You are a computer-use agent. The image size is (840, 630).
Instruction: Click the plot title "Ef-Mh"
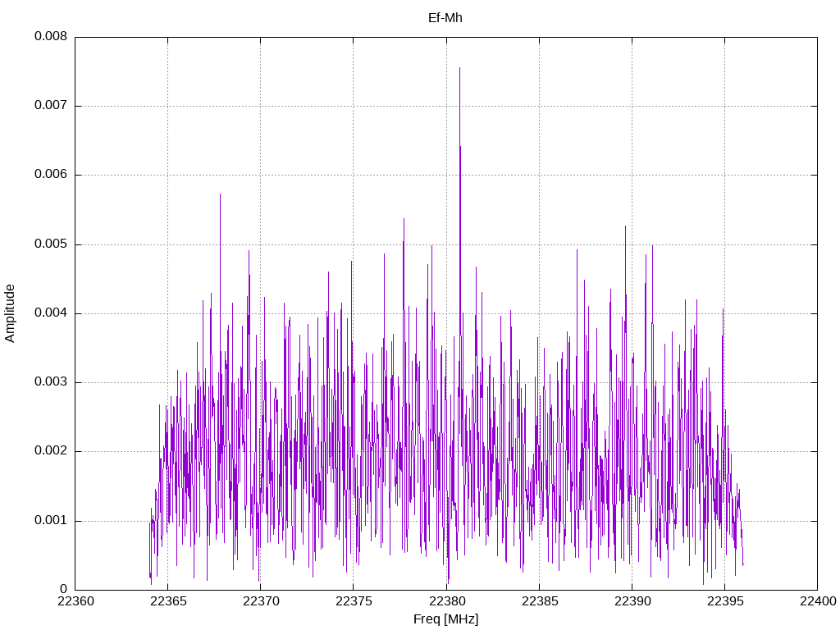tap(445, 18)
